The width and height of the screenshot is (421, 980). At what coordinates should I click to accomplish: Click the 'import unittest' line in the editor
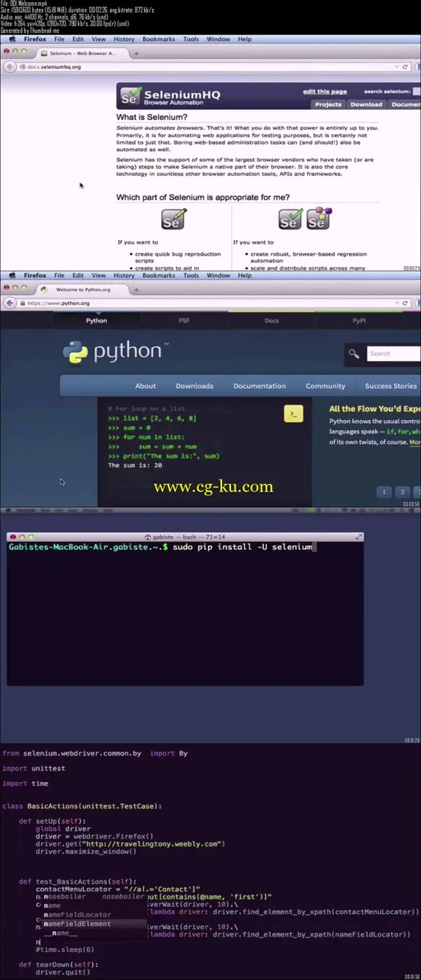34,769
